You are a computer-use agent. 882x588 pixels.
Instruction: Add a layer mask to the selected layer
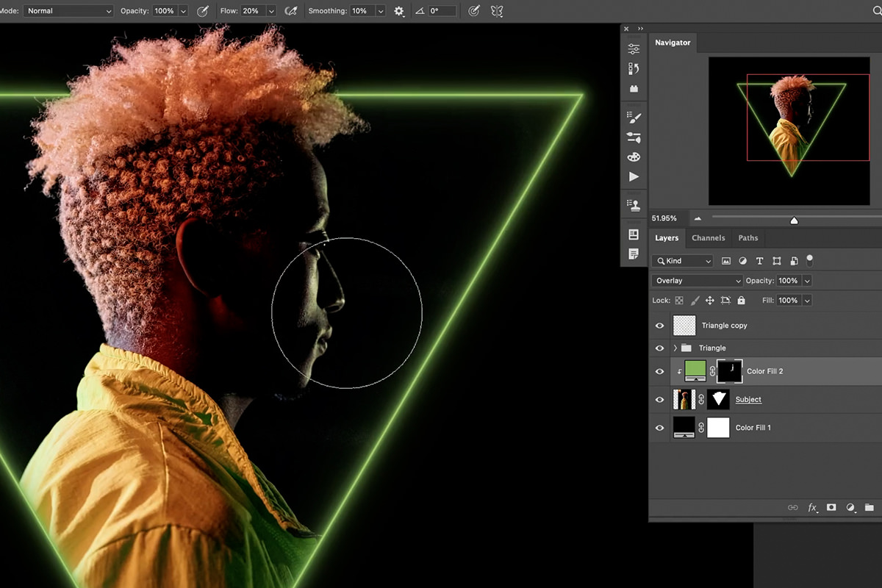[x=831, y=507]
